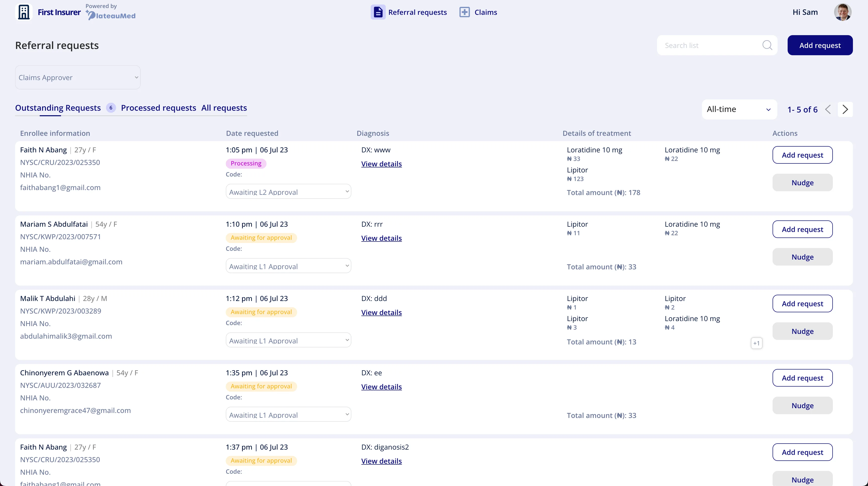Open the Claims Approver role dropdown
This screenshot has height=486, width=868.
(78, 78)
